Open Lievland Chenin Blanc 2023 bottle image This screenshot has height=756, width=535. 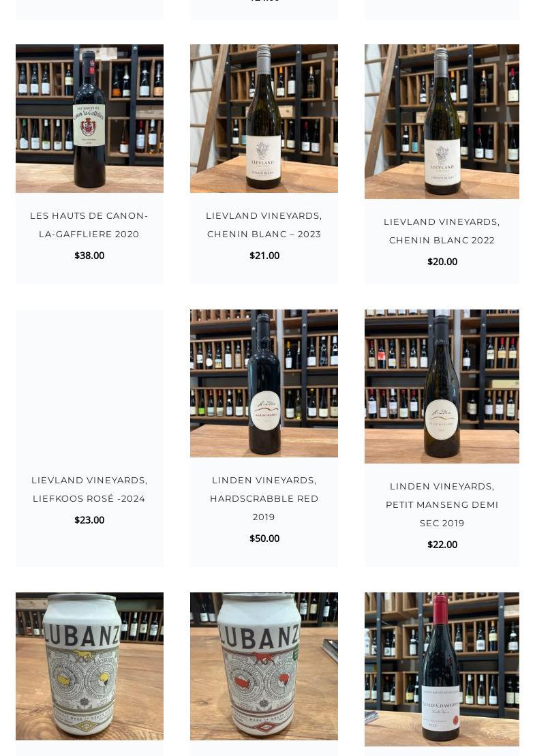[264, 119]
